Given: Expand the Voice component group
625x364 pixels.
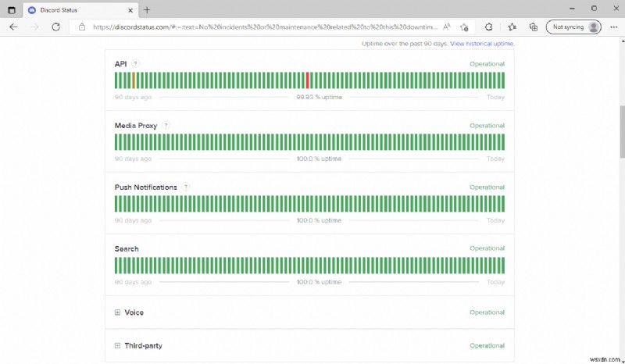Looking at the screenshot, I should 117,312.
